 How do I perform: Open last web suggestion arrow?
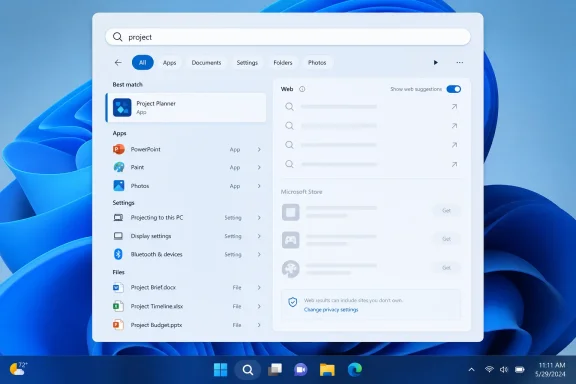pyautogui.click(x=454, y=164)
